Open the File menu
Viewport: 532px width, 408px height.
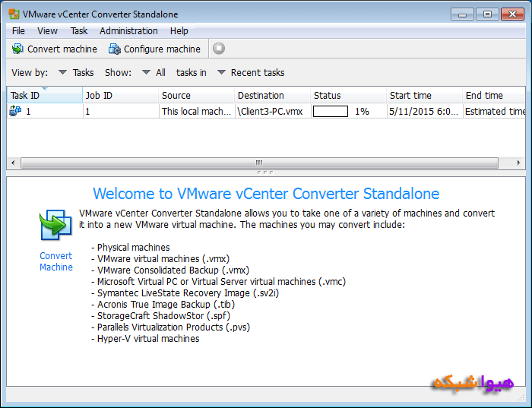tap(18, 31)
